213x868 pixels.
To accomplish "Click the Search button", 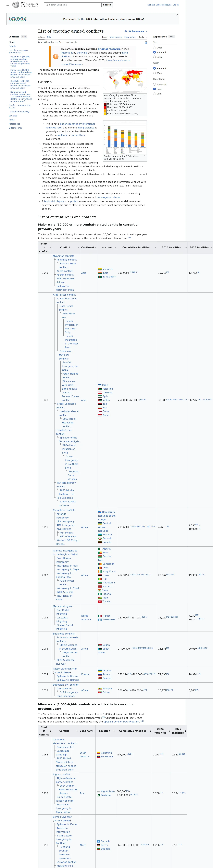I will coord(107,5).
